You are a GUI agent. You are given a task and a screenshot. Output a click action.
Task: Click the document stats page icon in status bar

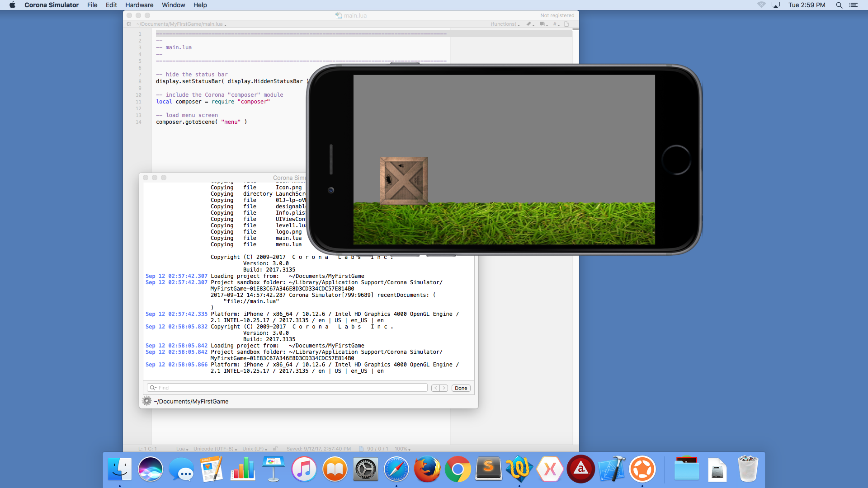(x=361, y=449)
